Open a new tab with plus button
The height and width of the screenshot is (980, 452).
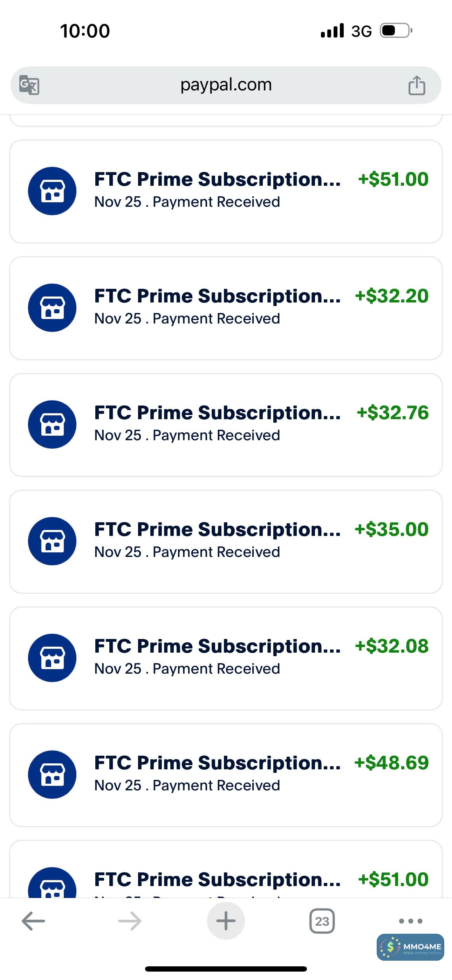click(226, 921)
